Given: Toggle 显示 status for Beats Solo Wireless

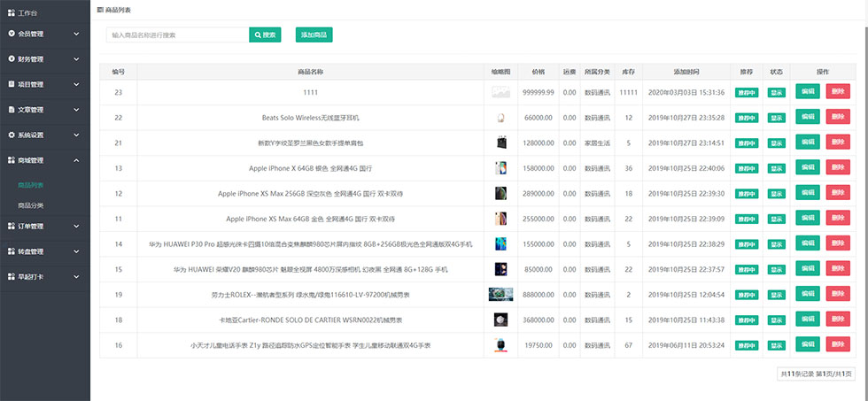Looking at the screenshot, I should click(x=776, y=118).
